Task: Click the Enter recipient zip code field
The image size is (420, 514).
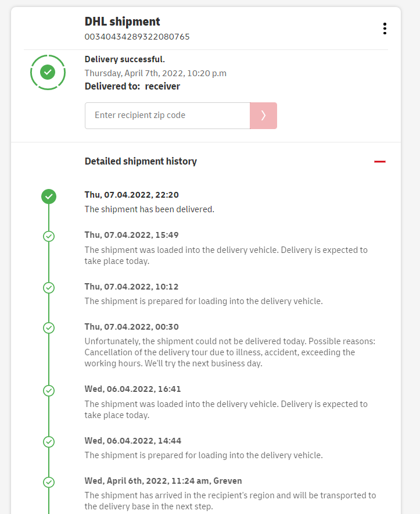Action: [x=167, y=116]
